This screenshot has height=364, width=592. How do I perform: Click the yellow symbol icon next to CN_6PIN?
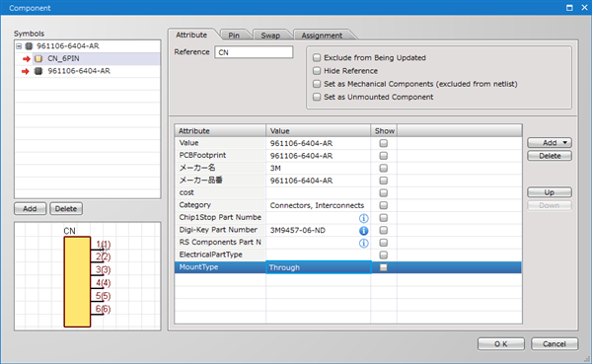click(38, 58)
